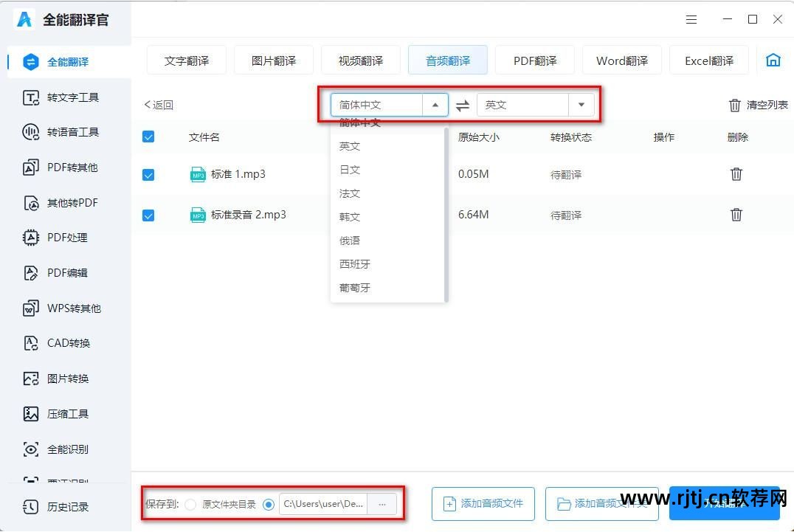Choose 俄语 in the language list
794x532 pixels.
(x=387, y=241)
